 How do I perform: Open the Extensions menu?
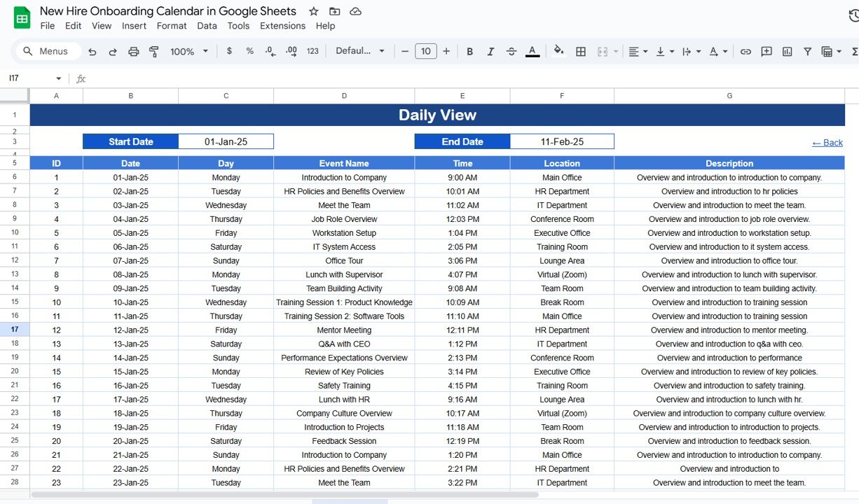point(282,26)
